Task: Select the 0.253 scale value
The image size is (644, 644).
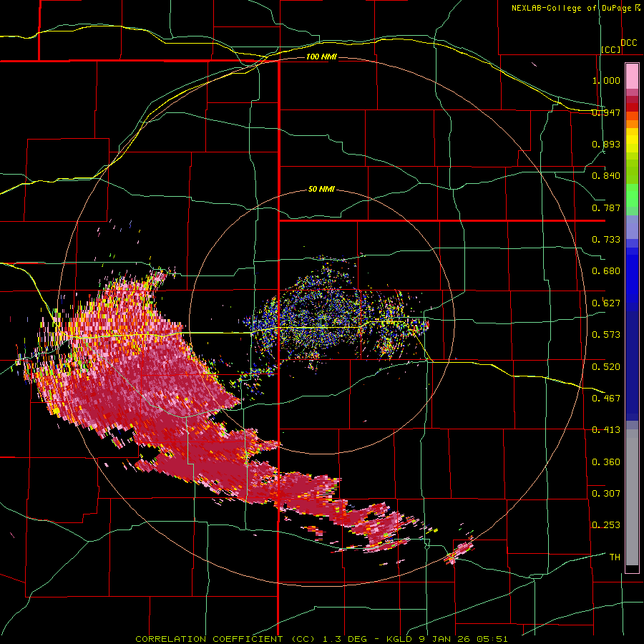Action: (x=606, y=525)
